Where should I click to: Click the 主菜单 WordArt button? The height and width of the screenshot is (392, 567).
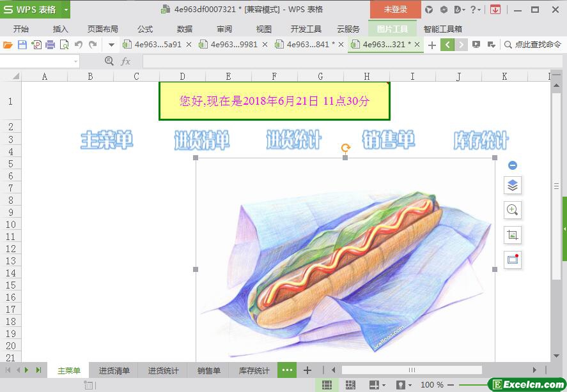[107, 140]
